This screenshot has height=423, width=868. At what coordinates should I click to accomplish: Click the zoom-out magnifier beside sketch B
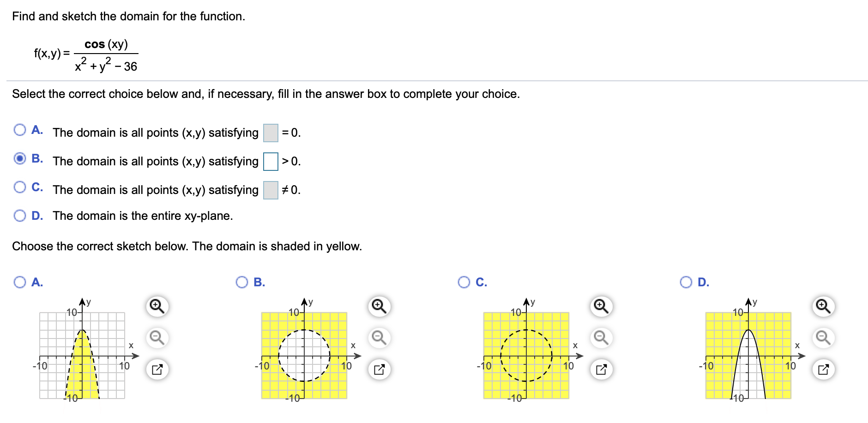pos(379,338)
